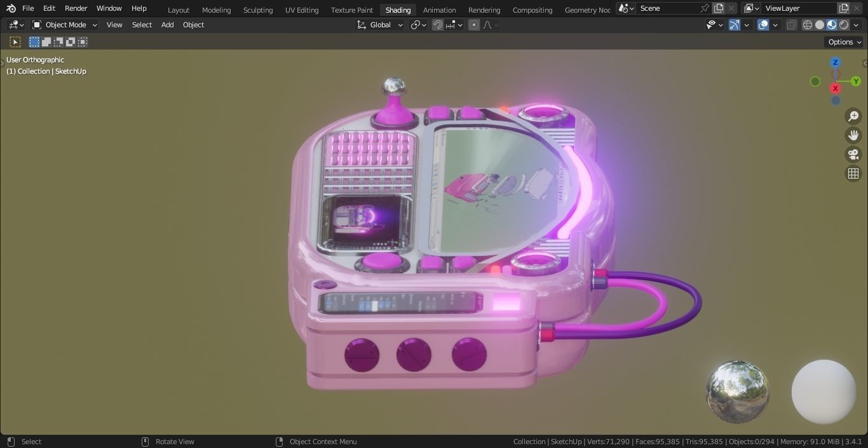The image size is (868, 448).
Task: Expand the Options dropdown in the viewport corner
Action: [x=843, y=42]
